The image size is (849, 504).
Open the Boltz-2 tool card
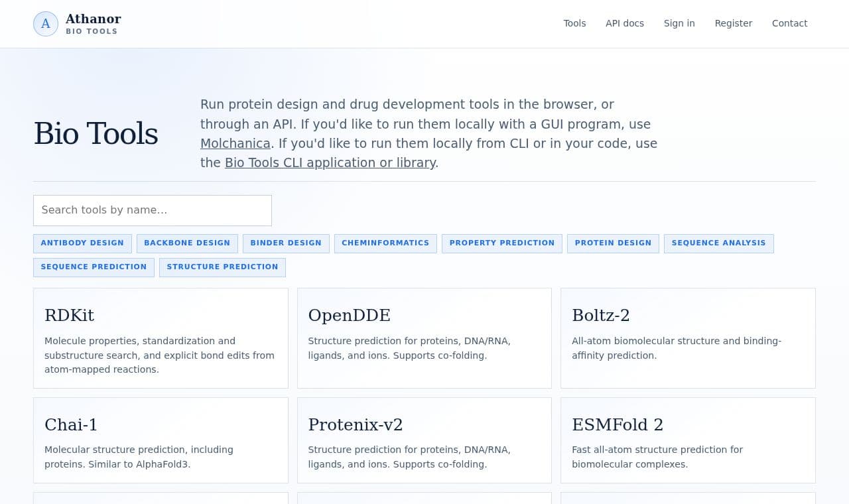tap(688, 338)
